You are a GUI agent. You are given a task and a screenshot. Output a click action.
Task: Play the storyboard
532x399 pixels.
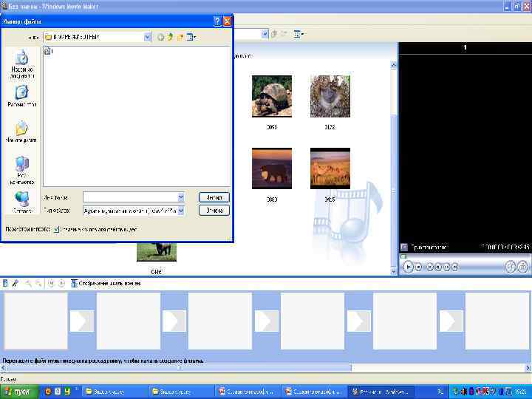[61, 283]
